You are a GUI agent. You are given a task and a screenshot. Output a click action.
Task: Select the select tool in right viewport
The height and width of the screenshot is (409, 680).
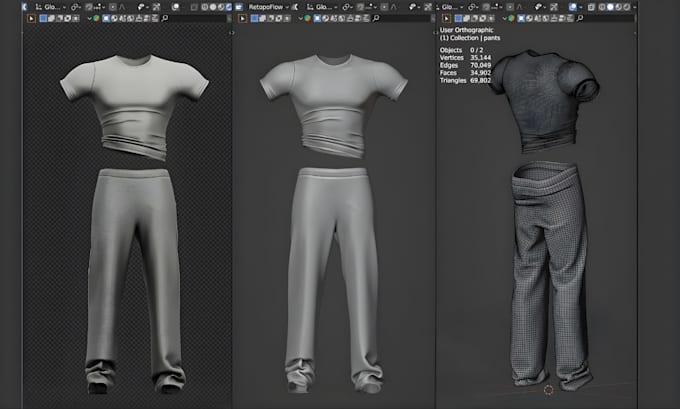(x=446, y=18)
